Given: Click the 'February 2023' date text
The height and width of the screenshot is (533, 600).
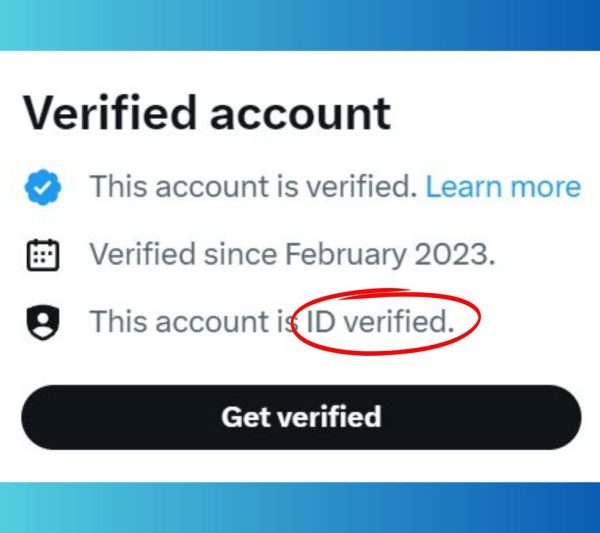Looking at the screenshot, I should tap(390, 254).
